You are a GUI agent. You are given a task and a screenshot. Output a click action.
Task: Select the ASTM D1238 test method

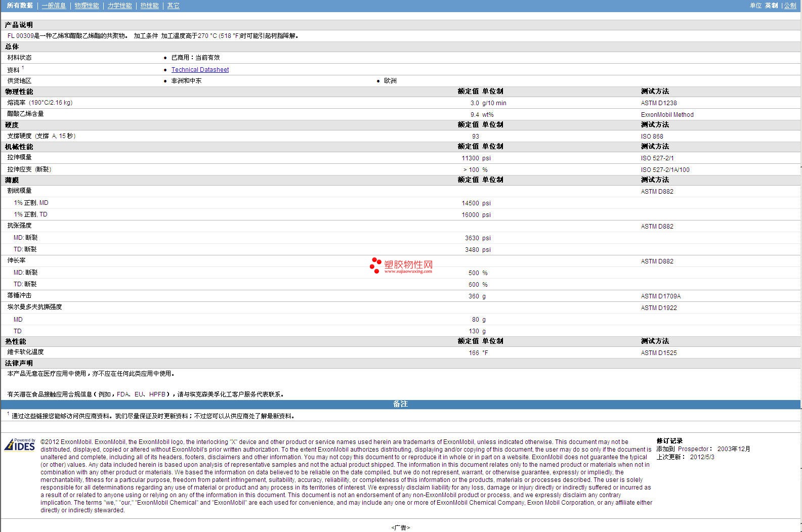[659, 103]
